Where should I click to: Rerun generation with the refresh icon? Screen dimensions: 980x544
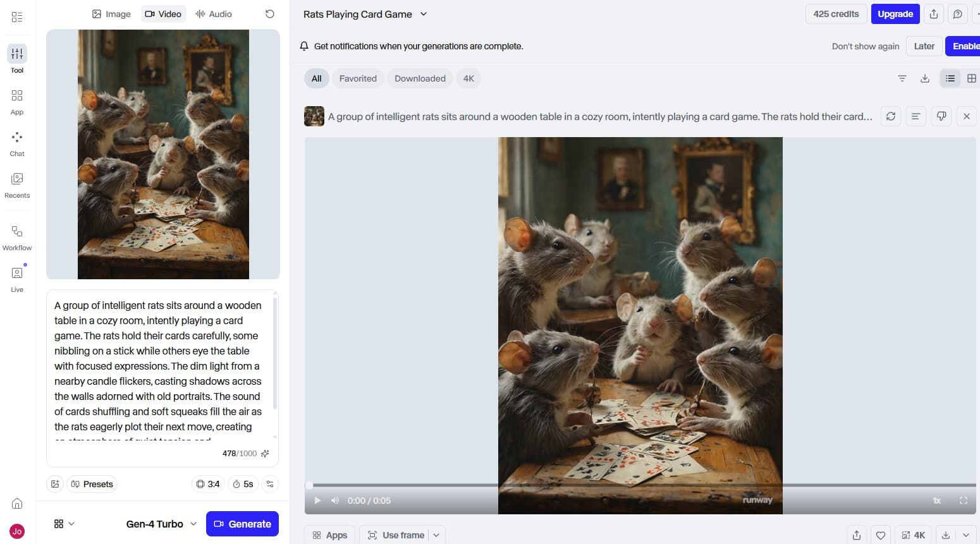click(x=891, y=116)
